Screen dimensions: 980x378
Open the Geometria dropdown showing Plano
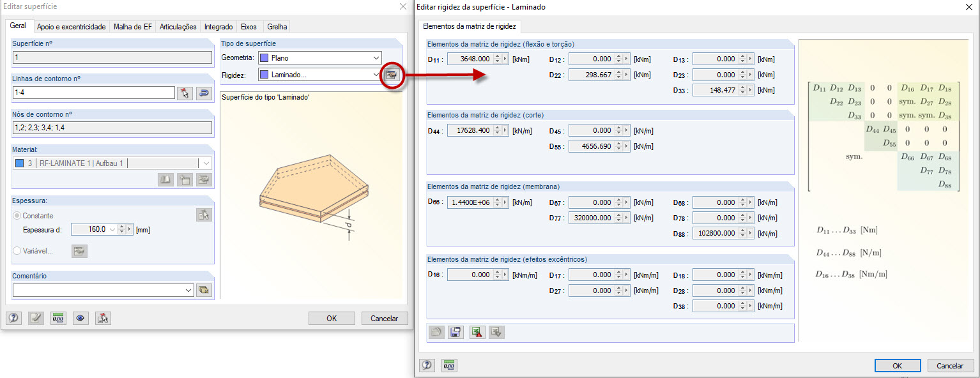click(x=378, y=57)
